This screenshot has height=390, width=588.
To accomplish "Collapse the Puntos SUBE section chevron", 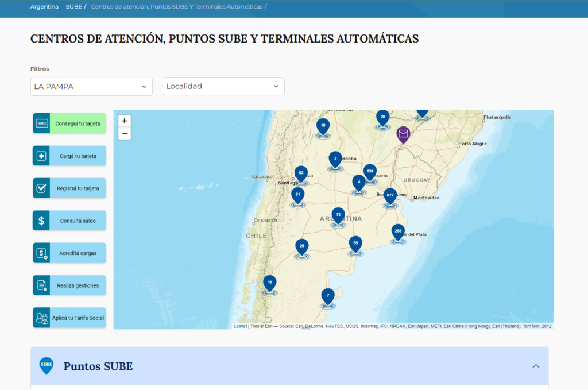I will [x=536, y=366].
